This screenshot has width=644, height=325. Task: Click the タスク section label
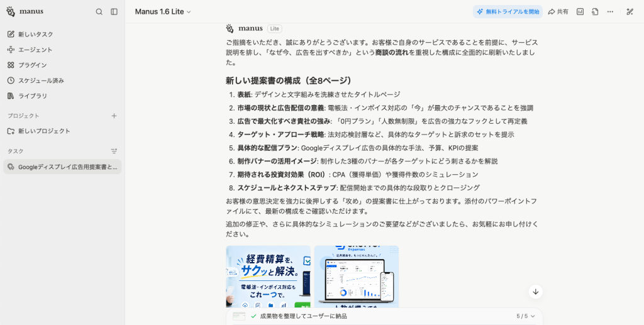pos(16,151)
